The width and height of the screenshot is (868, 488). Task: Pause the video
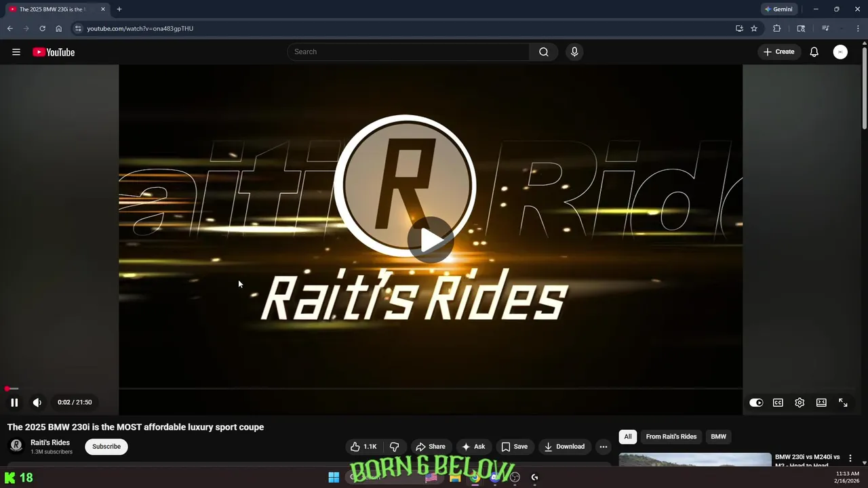tap(14, 403)
